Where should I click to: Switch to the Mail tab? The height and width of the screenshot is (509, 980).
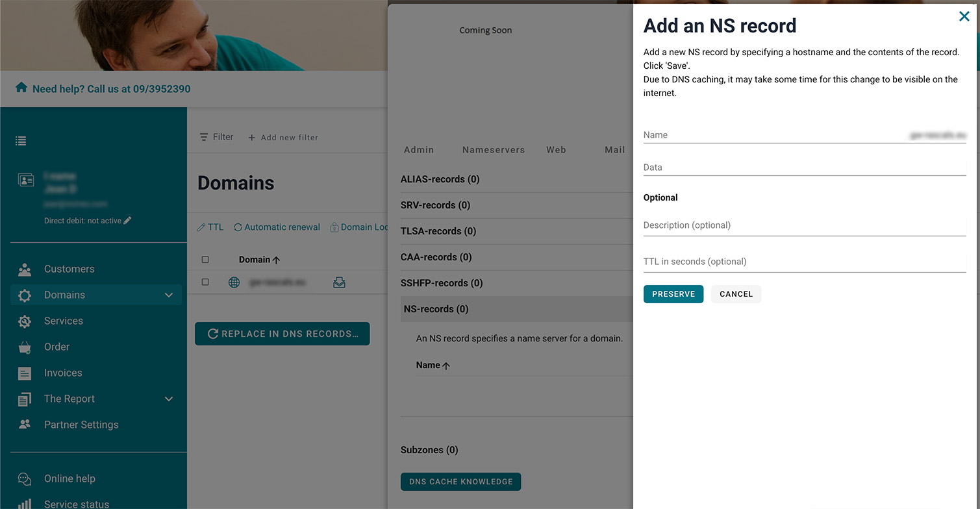614,149
